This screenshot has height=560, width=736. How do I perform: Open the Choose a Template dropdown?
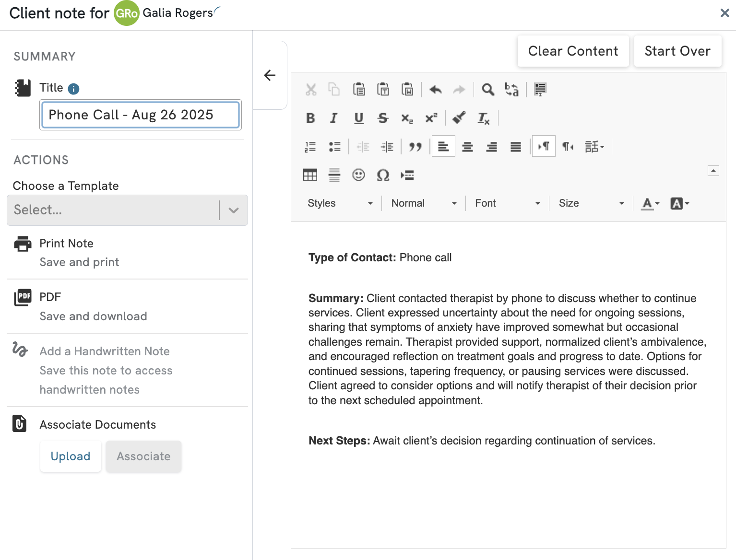127,210
